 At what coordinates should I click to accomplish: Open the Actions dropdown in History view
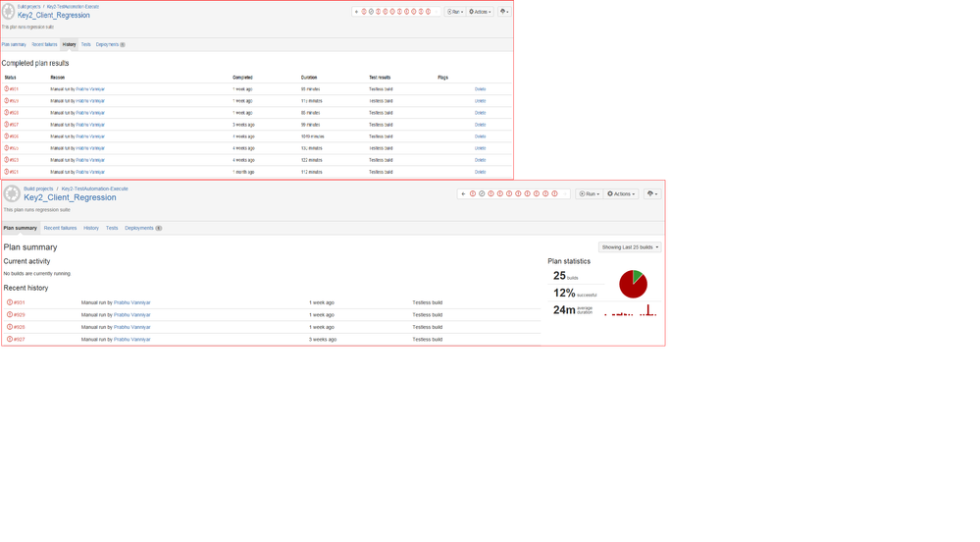click(480, 12)
